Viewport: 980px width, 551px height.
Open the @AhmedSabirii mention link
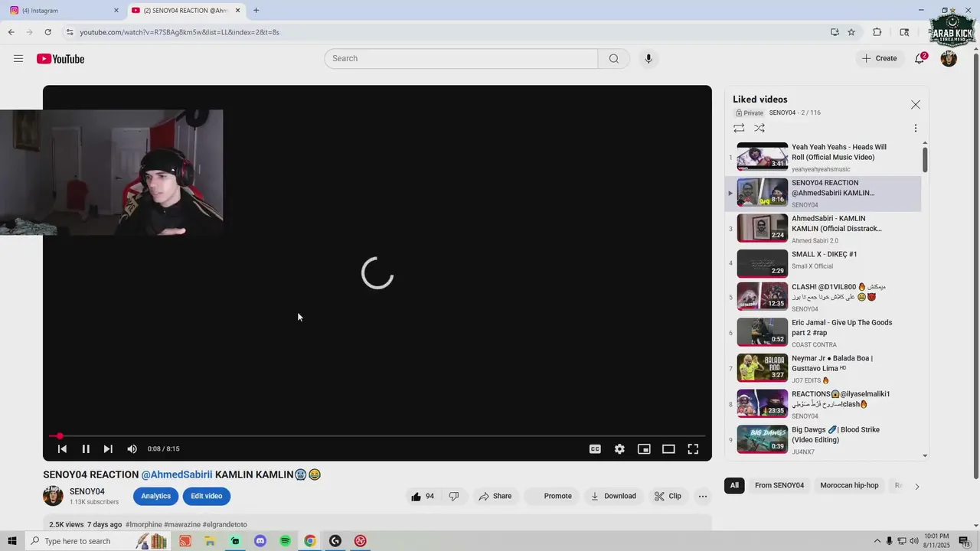pyautogui.click(x=177, y=474)
